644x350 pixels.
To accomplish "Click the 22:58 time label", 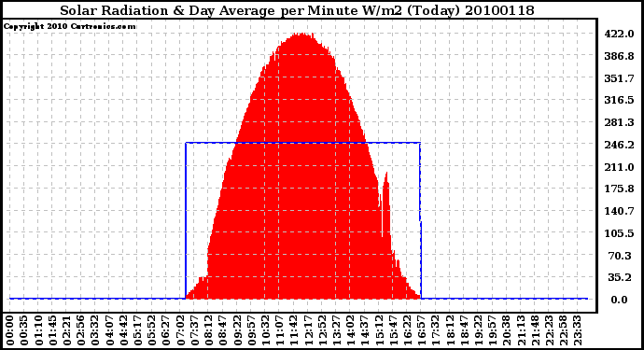I will tap(563, 330).
